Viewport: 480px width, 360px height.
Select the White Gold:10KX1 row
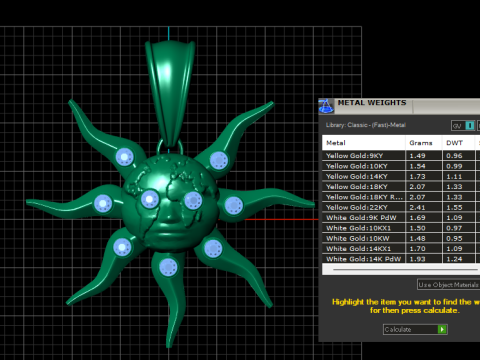coord(401,228)
